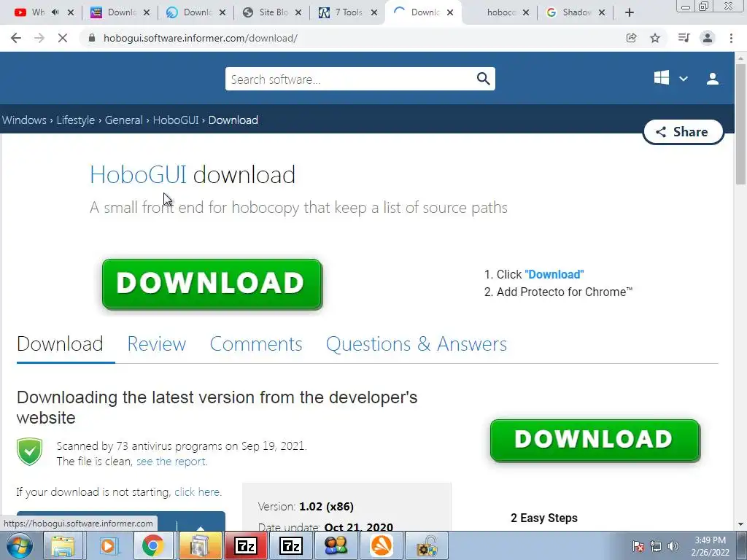Screen dimensions: 747x560
Task: Go to General breadcrumb link
Action: 124,120
